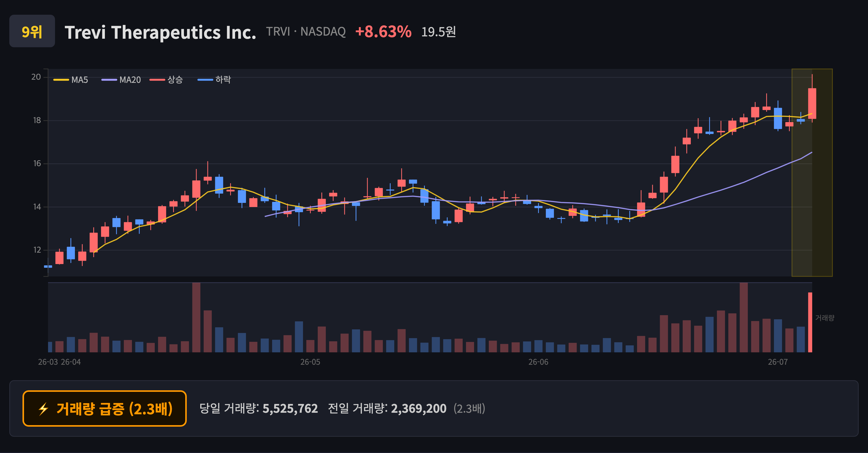Click the latest red candlestick in highlighted area
This screenshot has height=453, width=868.
(812, 103)
